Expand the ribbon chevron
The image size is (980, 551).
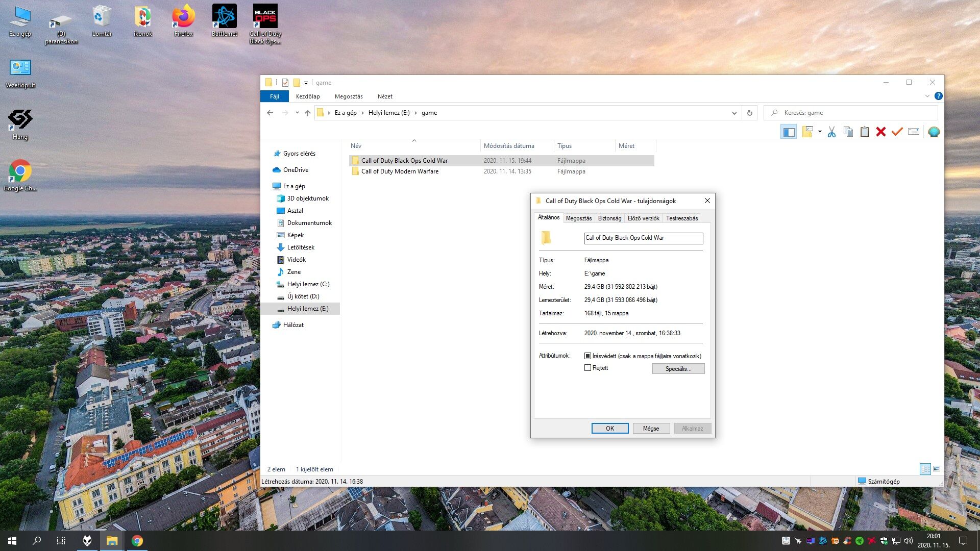[927, 96]
